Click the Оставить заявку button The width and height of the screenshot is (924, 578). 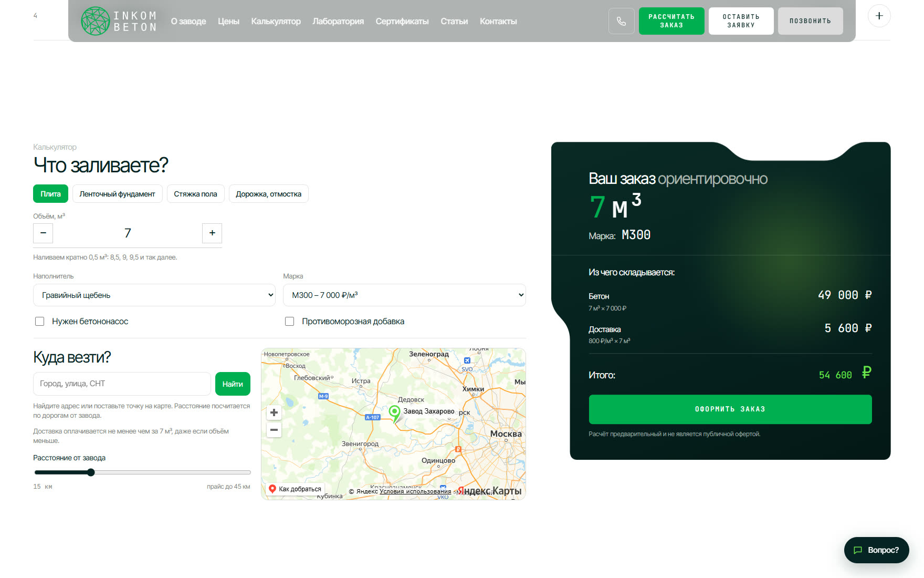tap(741, 21)
